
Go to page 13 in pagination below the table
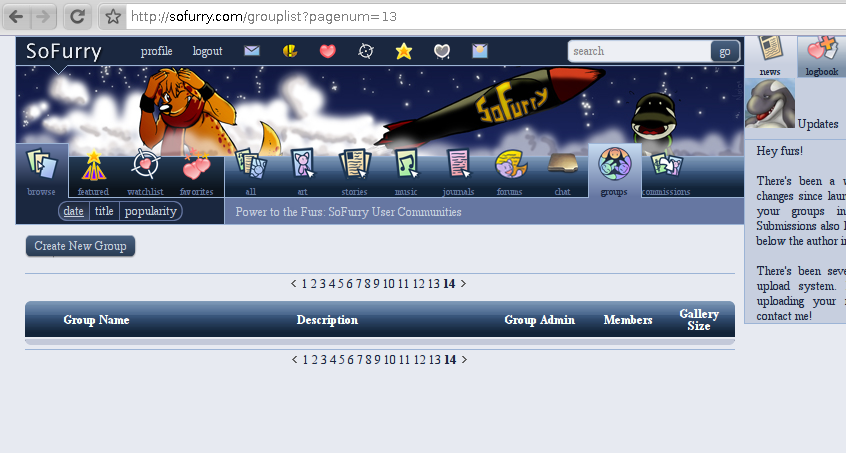click(435, 360)
